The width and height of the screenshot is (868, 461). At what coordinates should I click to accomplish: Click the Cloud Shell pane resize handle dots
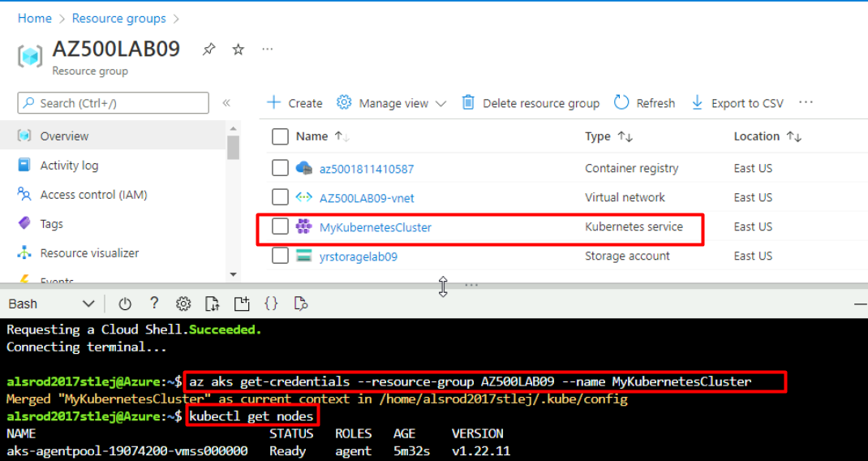click(471, 286)
